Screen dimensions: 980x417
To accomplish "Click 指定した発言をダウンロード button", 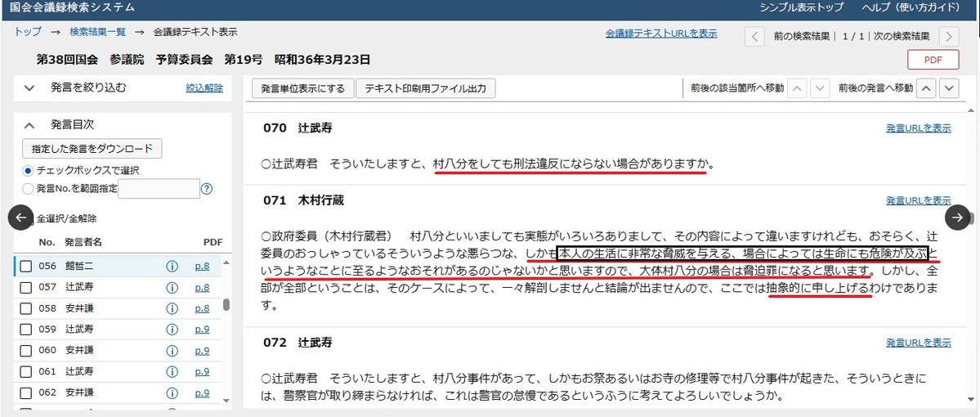I will click(92, 149).
